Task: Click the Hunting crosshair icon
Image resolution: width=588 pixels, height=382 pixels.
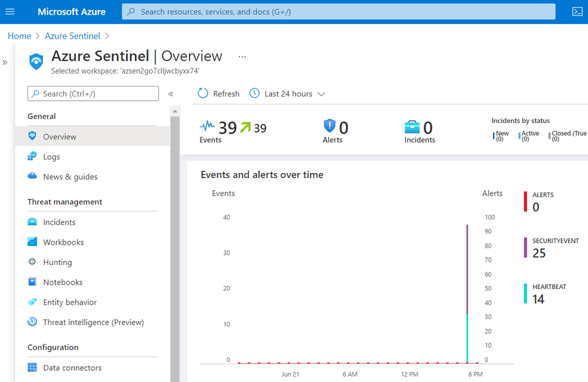Action: click(x=32, y=262)
